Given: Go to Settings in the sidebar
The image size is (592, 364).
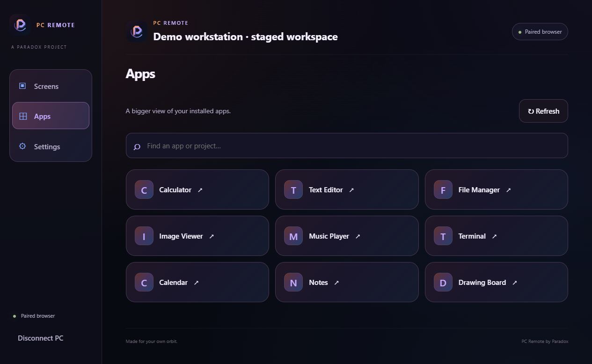Looking at the screenshot, I should coord(51,146).
